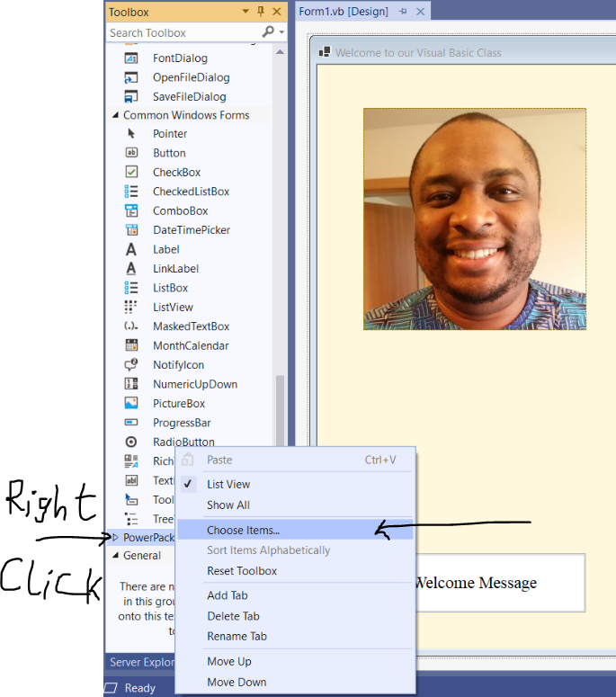Expand the PowerPack toolbox group
Viewport: 616px width, 697px height.
click(x=114, y=538)
